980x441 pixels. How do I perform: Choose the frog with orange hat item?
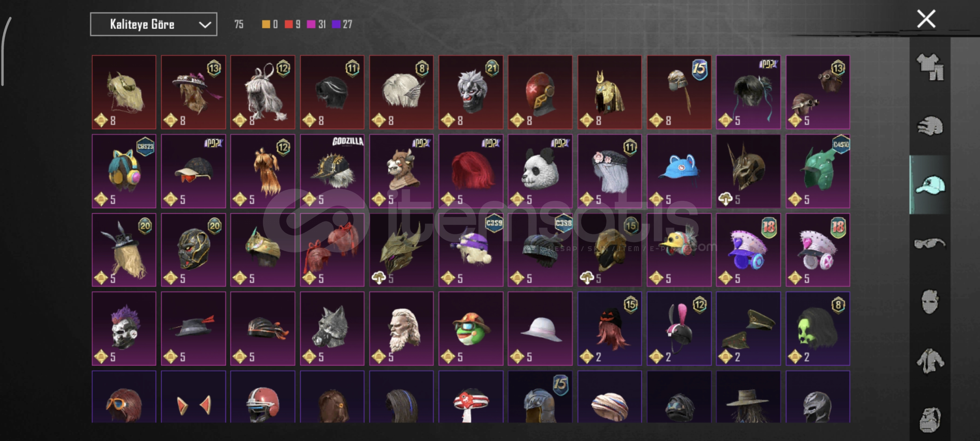(x=471, y=329)
